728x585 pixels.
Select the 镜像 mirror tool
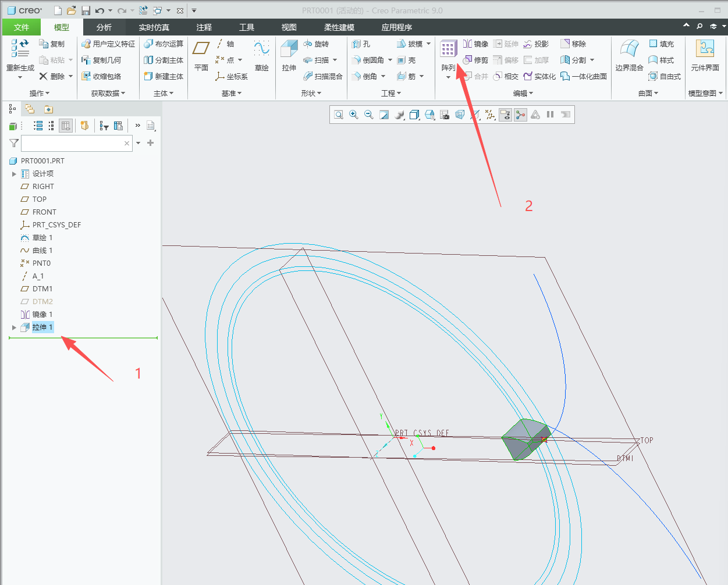[475, 44]
